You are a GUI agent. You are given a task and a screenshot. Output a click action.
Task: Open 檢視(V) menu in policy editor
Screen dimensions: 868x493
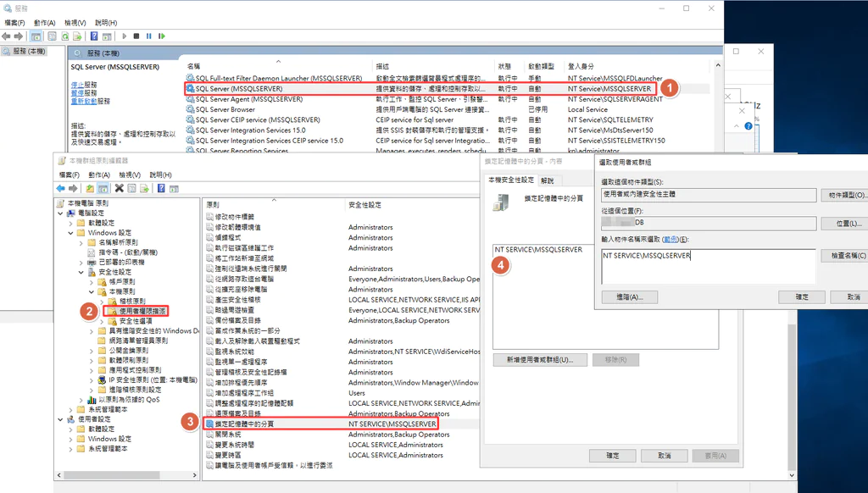(x=130, y=174)
